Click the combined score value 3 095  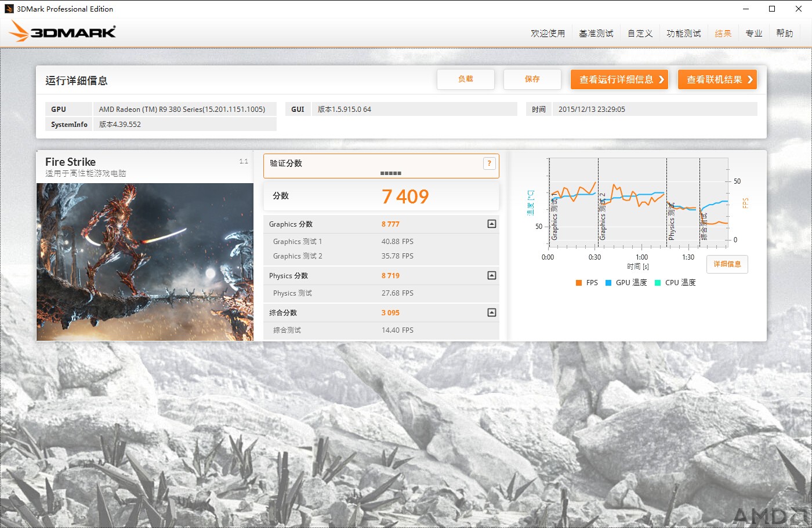pyautogui.click(x=390, y=313)
